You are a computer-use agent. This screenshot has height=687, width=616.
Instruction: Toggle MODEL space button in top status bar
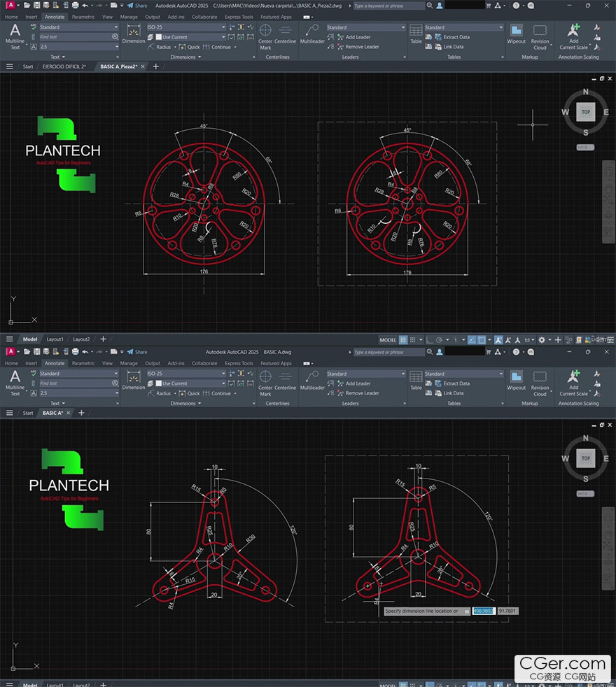tap(388, 339)
